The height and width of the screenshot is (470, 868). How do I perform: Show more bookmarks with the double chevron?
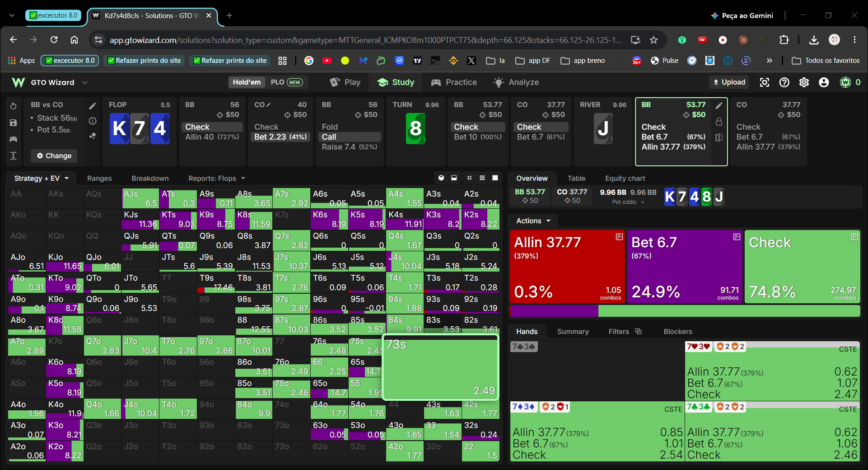point(769,61)
